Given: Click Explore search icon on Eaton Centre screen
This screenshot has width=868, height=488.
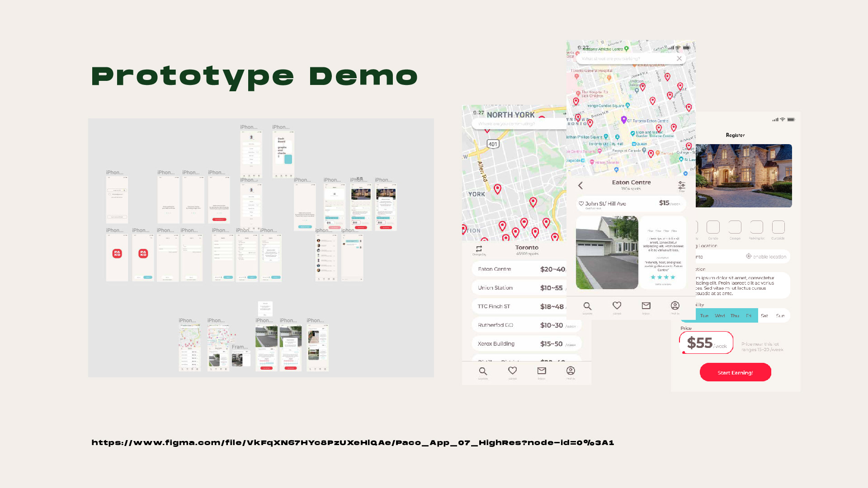Looking at the screenshot, I should pos(587,306).
